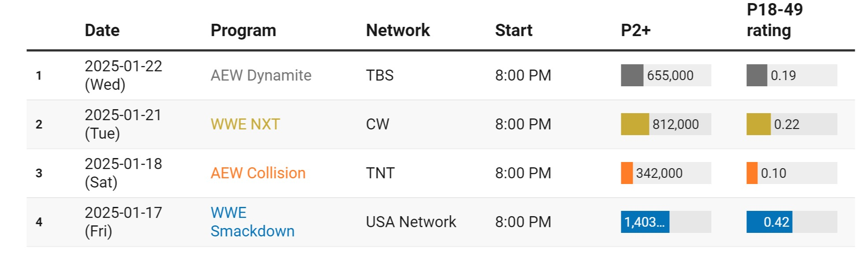The width and height of the screenshot is (868, 254).
Task: Click the Program column header
Action: 243,30
